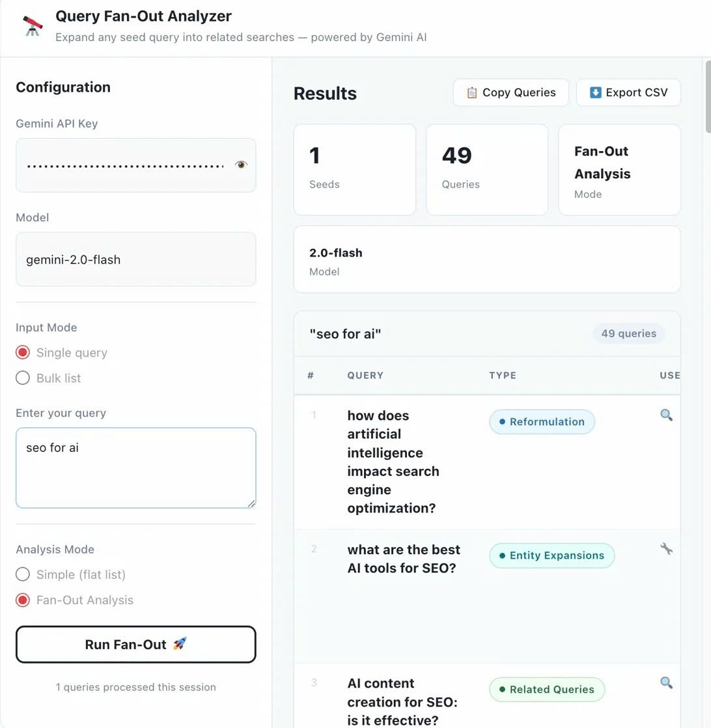Screen dimensions: 711x728
Task: Click the Export CSV button
Action: pyautogui.click(x=628, y=92)
